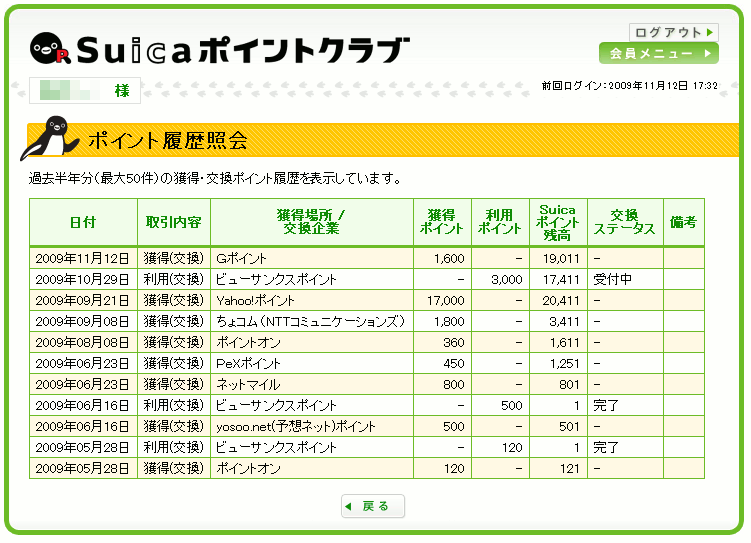This screenshot has width=751, height=543.
Task: Click the 450 earned points value
Action: pos(454,364)
